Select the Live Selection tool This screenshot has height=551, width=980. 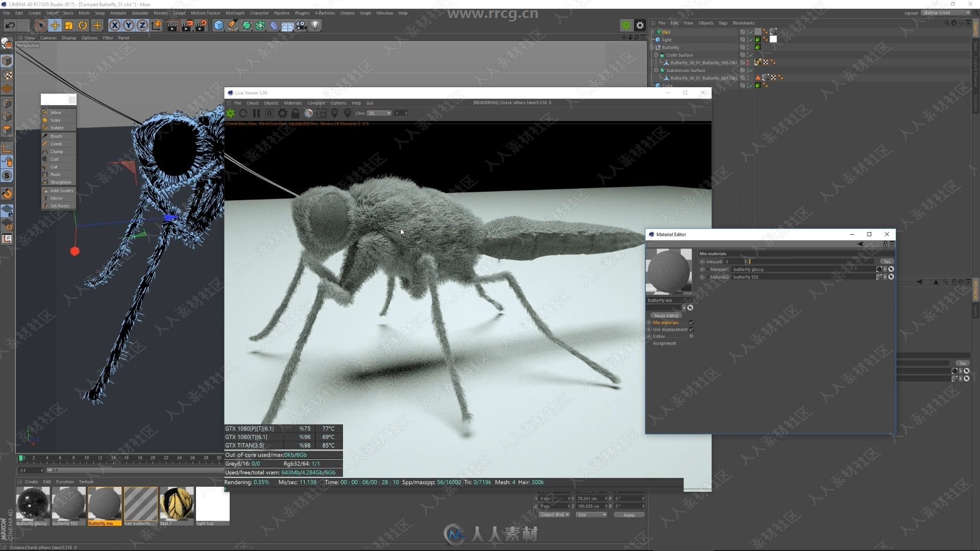coord(41,25)
